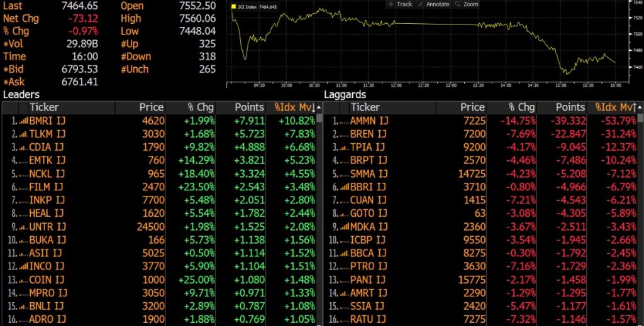This screenshot has width=644, height=326.
Task: Select GOTO IJ ticker row
Action: click(369, 213)
